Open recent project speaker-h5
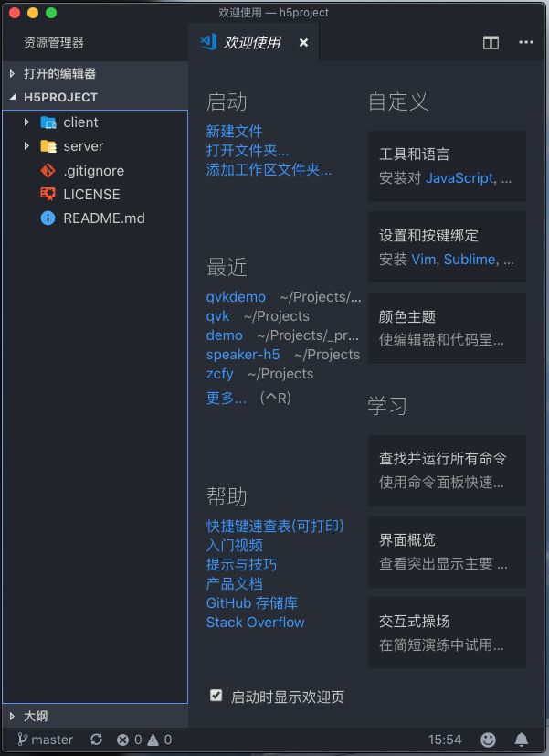This screenshot has width=549, height=756. (243, 355)
